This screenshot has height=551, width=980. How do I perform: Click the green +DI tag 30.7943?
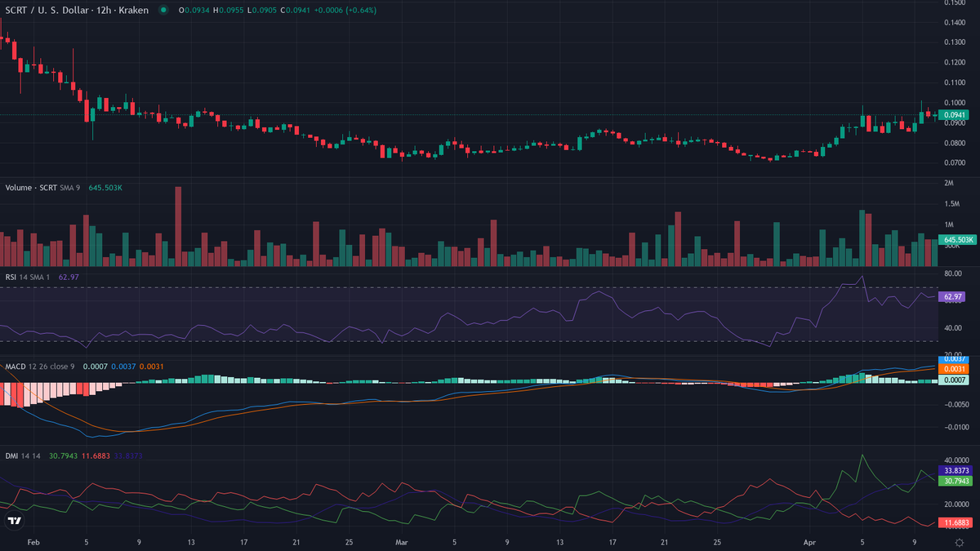coord(955,482)
